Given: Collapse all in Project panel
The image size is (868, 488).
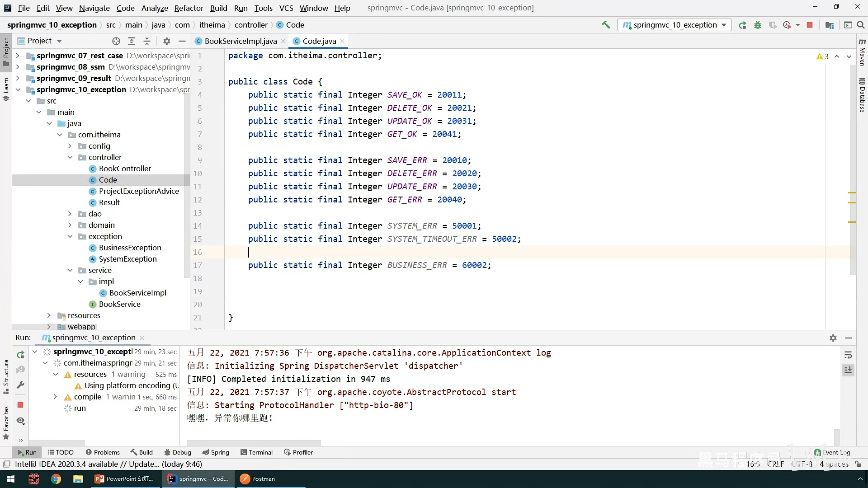Looking at the screenshot, I should (147, 41).
